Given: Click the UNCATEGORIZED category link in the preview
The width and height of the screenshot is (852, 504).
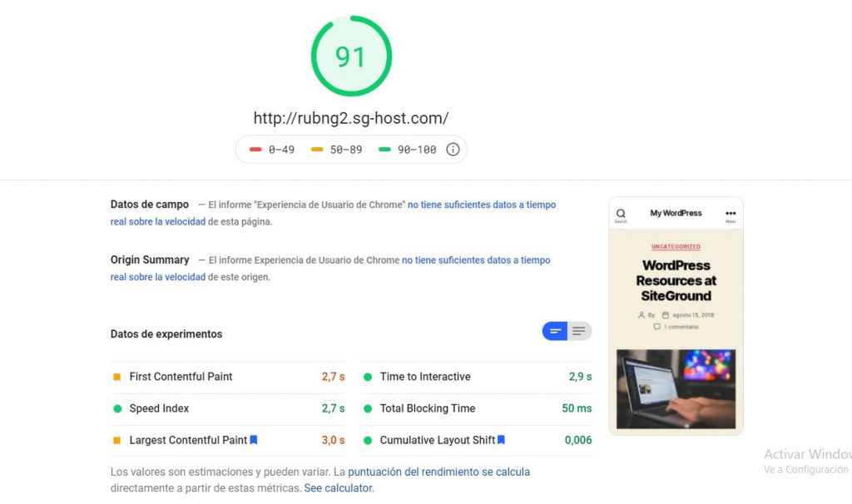Looking at the screenshot, I should click(676, 246).
